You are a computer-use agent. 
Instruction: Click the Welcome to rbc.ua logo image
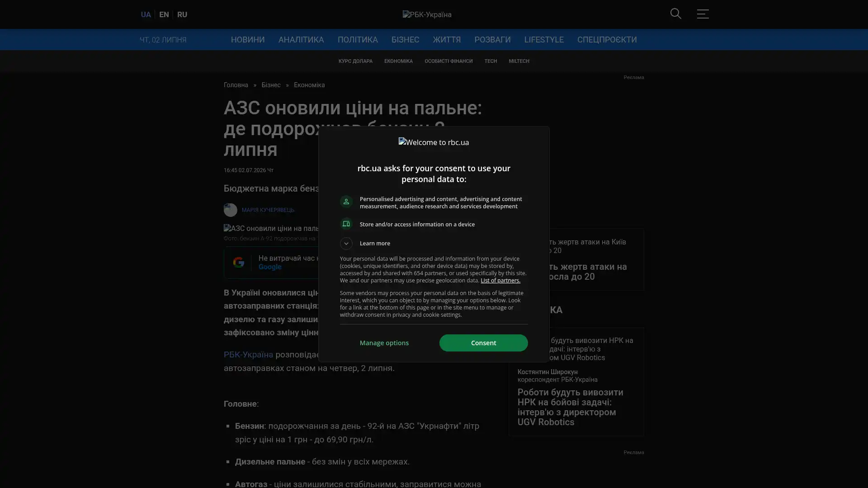point(434,142)
